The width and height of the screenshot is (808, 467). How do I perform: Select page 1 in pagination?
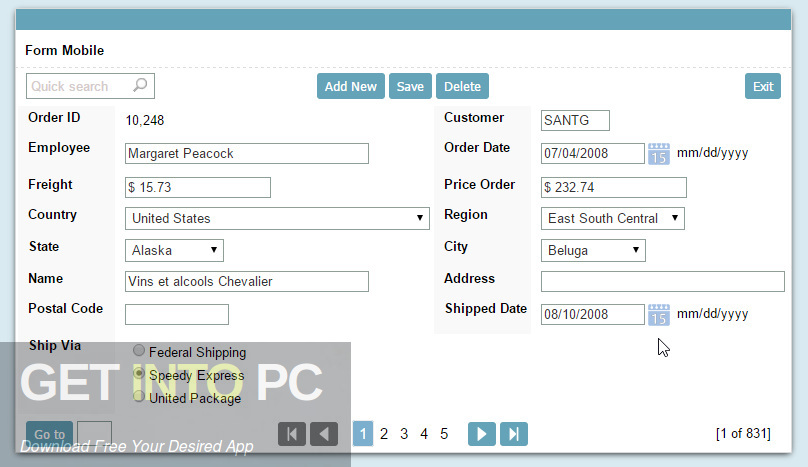coord(363,434)
